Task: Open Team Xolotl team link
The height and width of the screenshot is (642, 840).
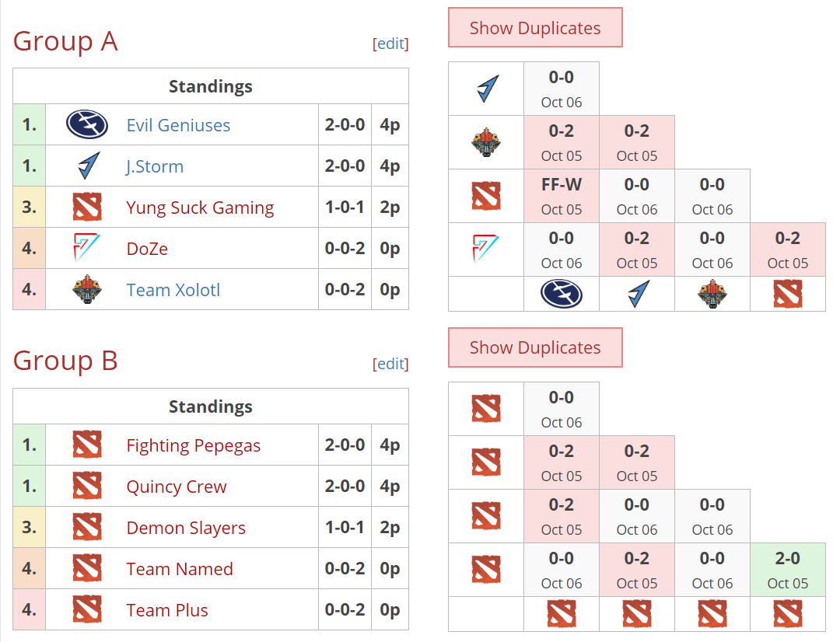Action: (173, 290)
